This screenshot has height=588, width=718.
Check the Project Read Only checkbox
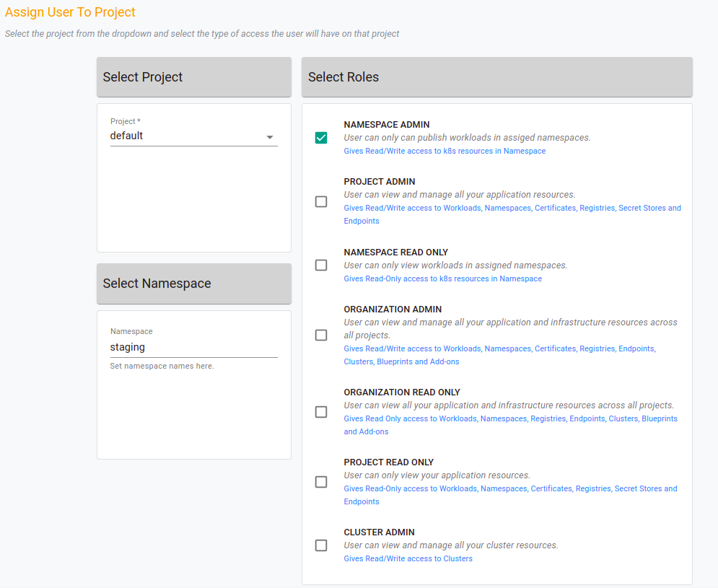point(321,482)
